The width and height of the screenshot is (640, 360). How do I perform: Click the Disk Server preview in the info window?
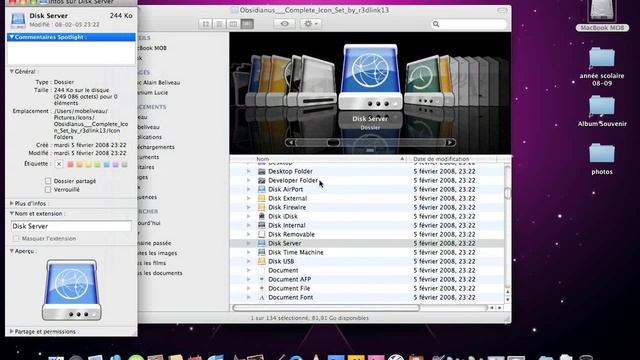click(x=72, y=290)
